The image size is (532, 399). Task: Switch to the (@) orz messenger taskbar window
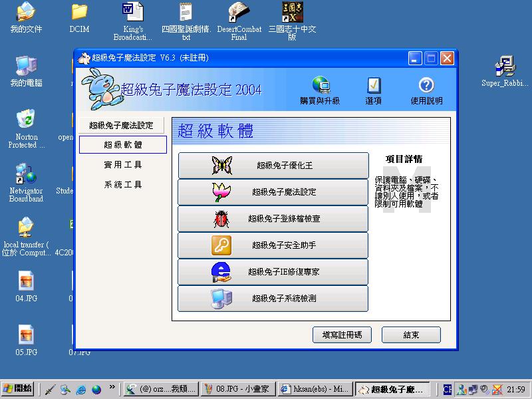pos(162,389)
